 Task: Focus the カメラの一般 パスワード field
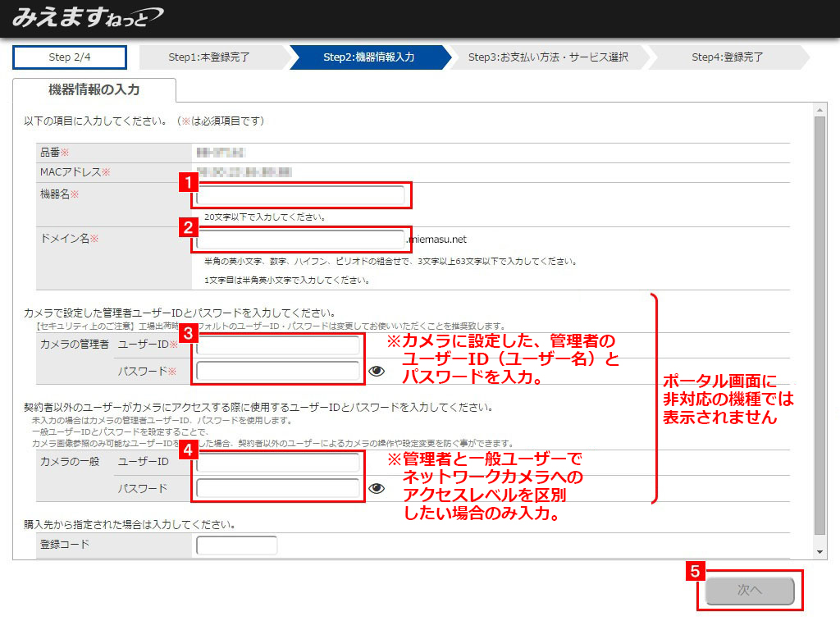[x=278, y=488]
